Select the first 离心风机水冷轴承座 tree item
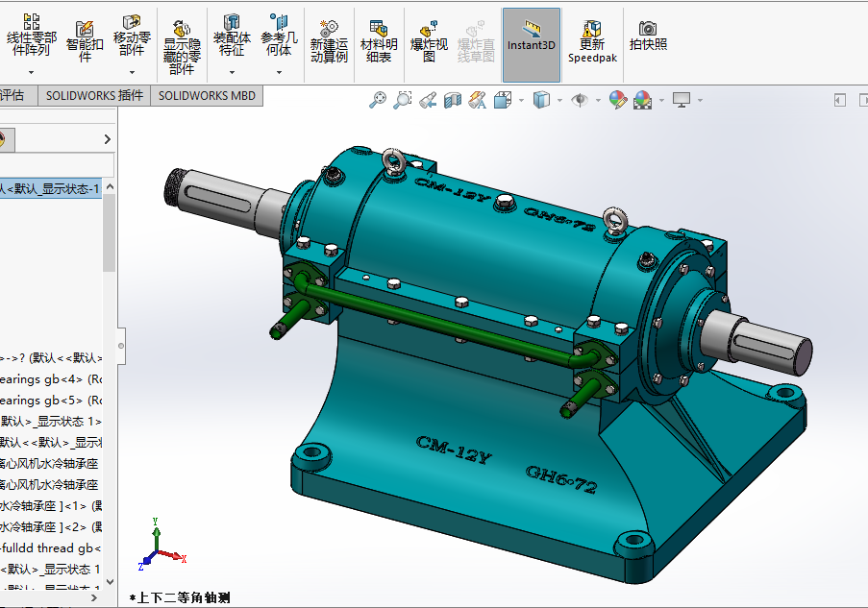Viewport: 868px width, 608px height. click(51, 464)
